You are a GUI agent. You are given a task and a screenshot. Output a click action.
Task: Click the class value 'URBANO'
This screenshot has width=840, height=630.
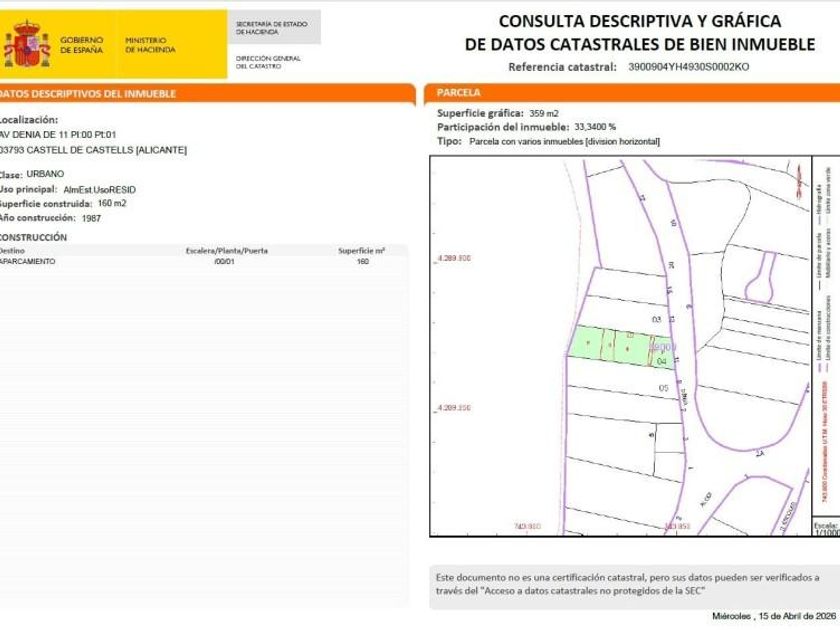point(45,174)
